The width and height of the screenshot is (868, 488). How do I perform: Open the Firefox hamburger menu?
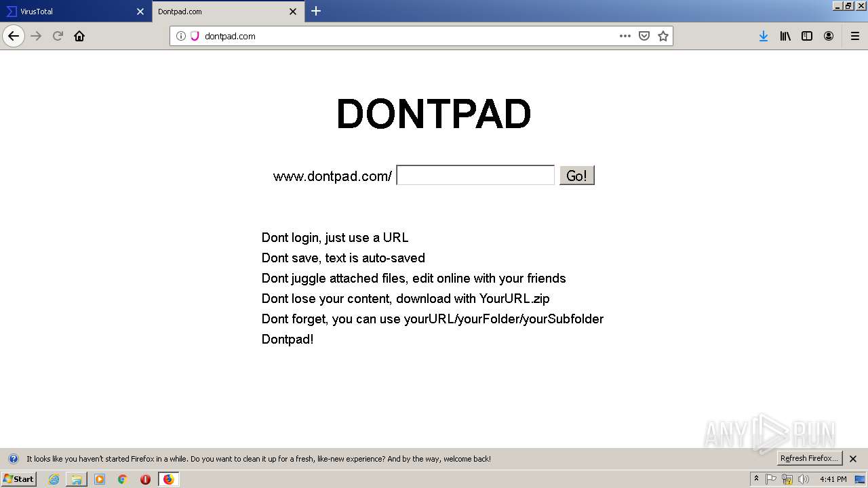pyautogui.click(x=855, y=36)
